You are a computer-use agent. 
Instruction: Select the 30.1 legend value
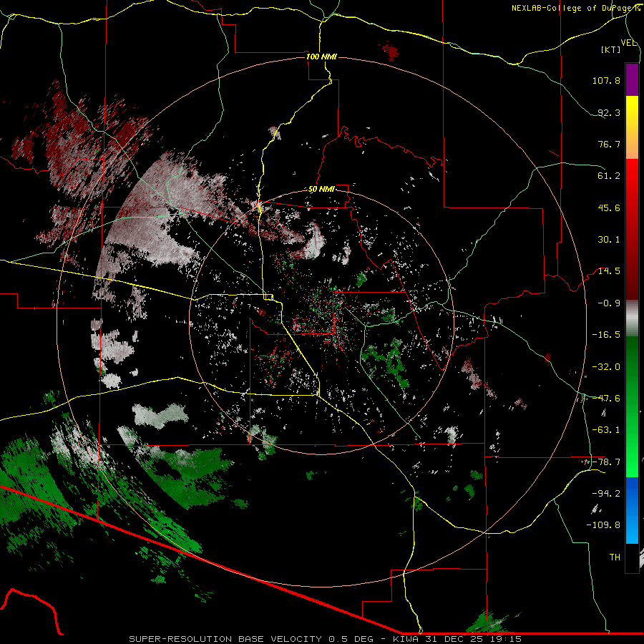pyautogui.click(x=609, y=240)
